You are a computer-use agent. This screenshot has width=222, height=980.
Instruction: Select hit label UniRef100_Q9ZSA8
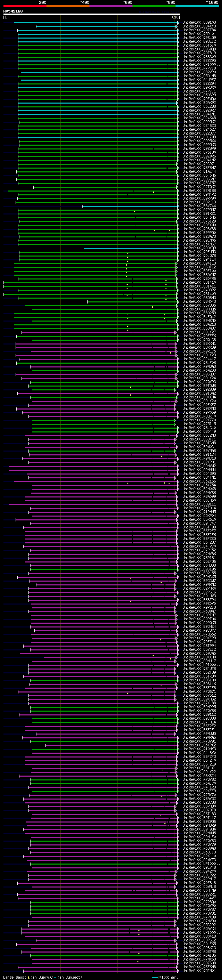199,963
